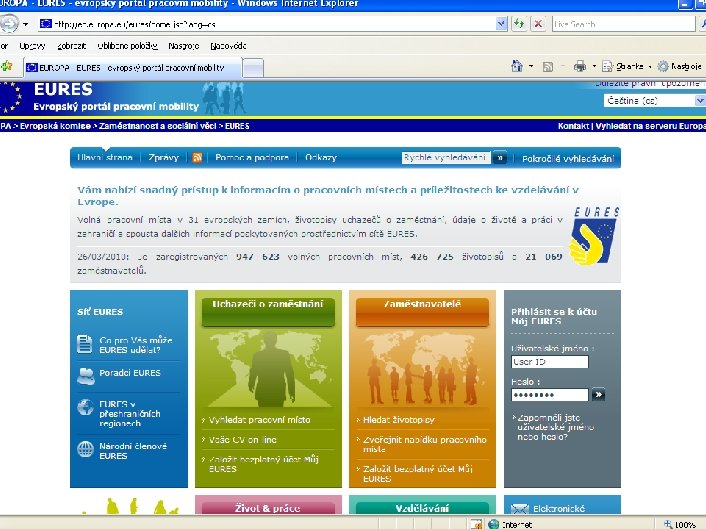Open a new blank tab
This screenshot has height=529, width=706.
point(253,68)
